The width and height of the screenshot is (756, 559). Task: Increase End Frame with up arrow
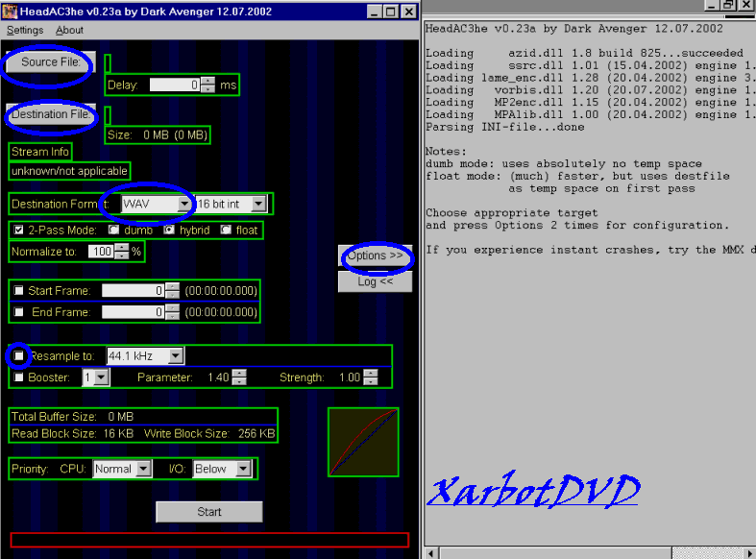[x=172, y=308]
